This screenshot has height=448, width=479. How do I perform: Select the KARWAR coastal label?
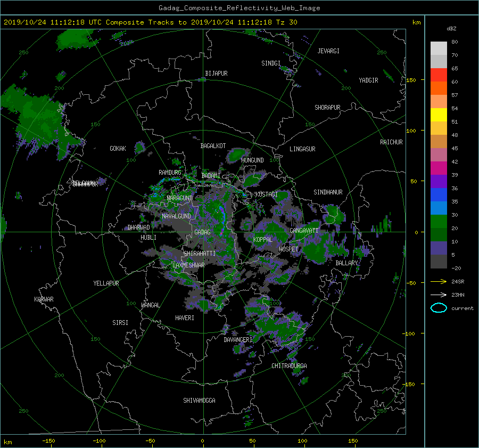tap(44, 299)
